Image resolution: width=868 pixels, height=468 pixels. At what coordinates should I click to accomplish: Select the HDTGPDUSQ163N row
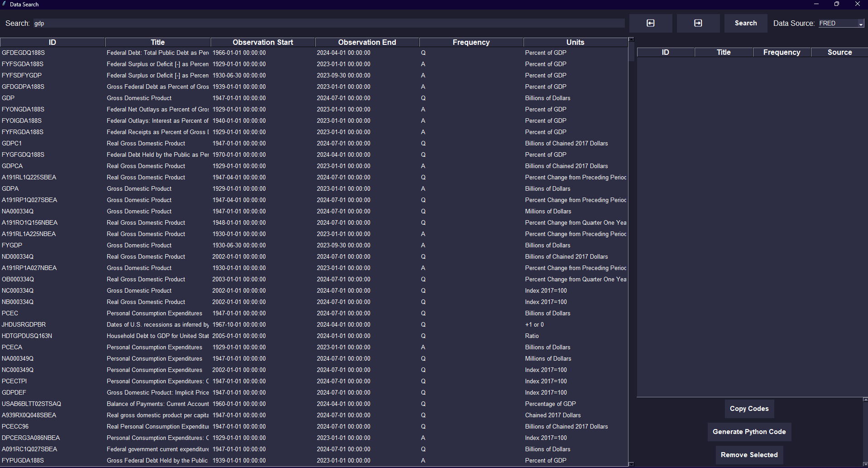pyautogui.click(x=314, y=336)
